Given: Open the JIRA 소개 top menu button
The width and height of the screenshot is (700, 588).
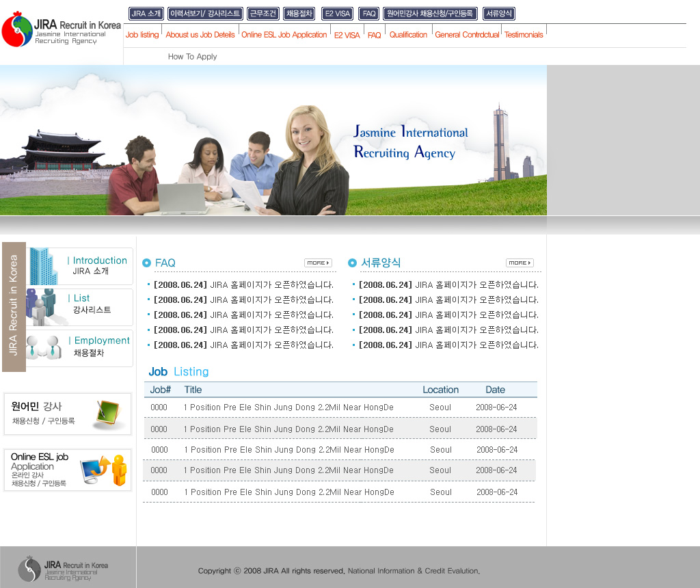Looking at the screenshot, I should [x=146, y=14].
